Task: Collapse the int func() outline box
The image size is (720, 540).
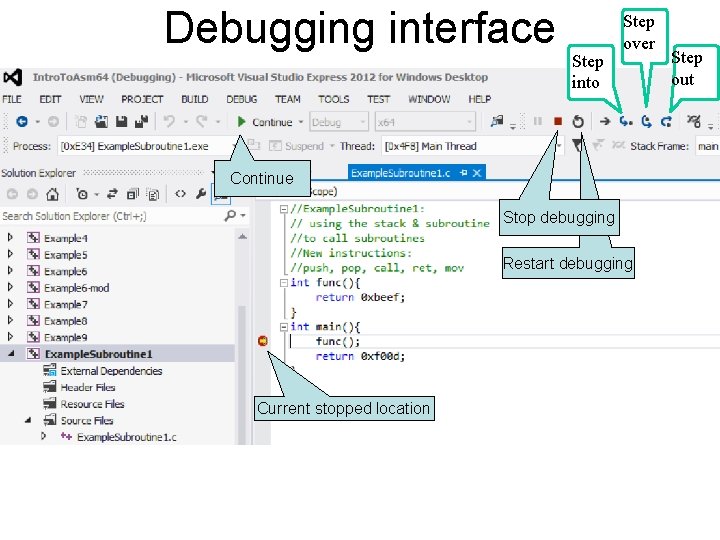Action: coord(284,283)
